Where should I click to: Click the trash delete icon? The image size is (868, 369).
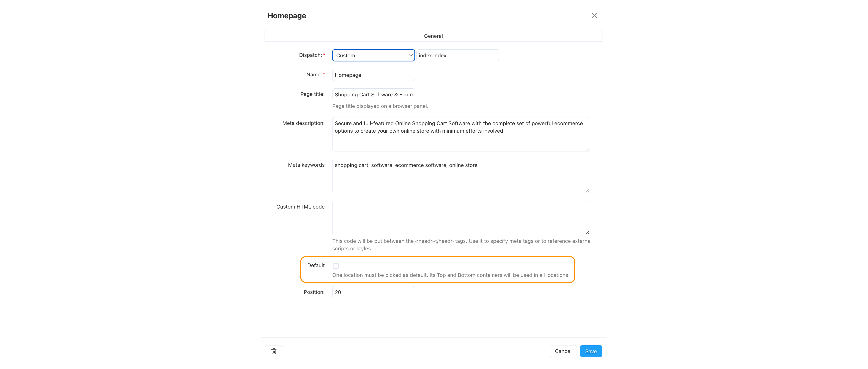coord(274,351)
